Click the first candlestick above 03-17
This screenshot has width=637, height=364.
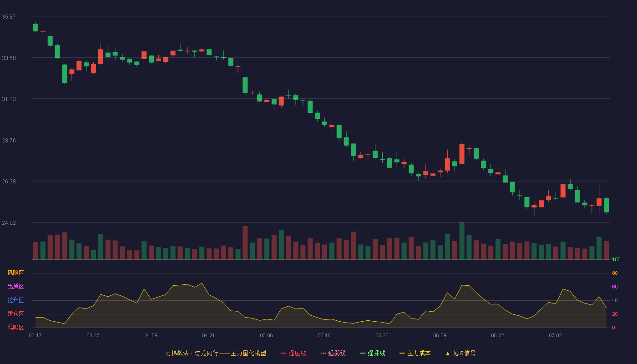pyautogui.click(x=35, y=27)
